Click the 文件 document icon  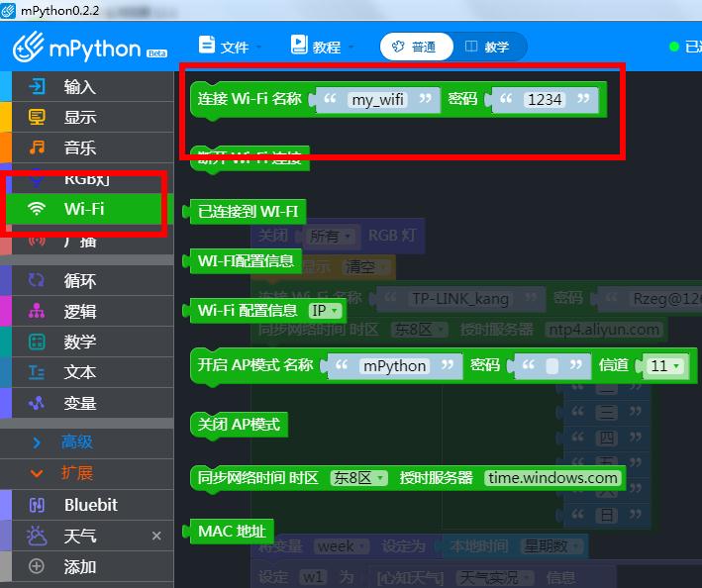click(x=206, y=45)
